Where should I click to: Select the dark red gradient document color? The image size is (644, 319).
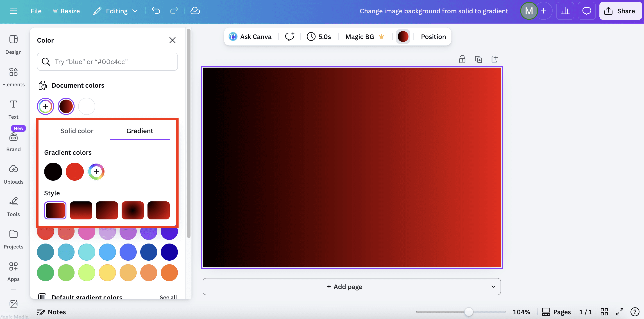(x=66, y=106)
